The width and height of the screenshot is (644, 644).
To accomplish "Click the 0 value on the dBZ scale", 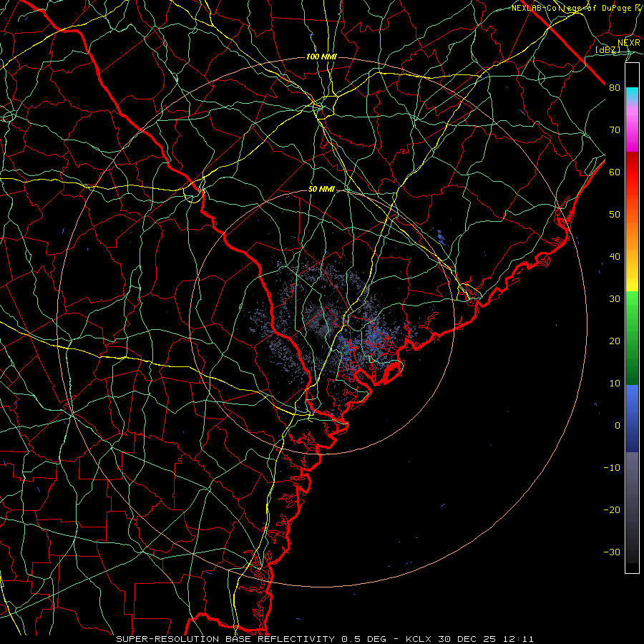I will [x=618, y=426].
